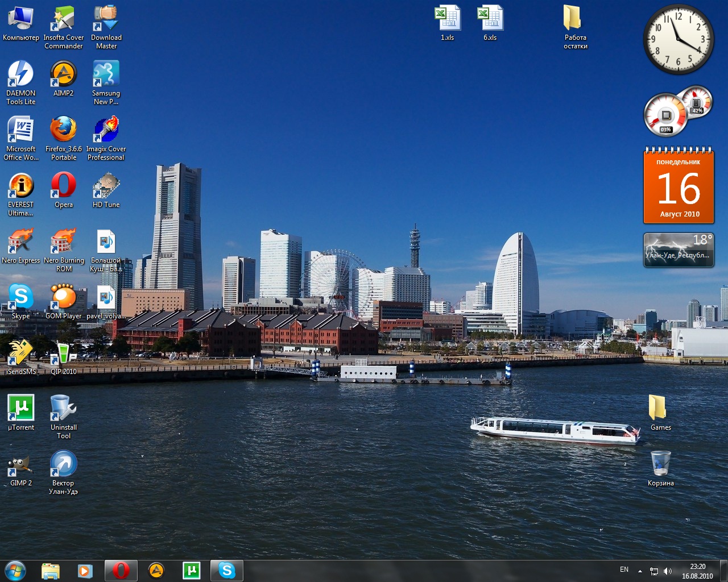The width and height of the screenshot is (728, 582).
Task: Select the AIMP2 desktop icon
Action: [x=63, y=74]
